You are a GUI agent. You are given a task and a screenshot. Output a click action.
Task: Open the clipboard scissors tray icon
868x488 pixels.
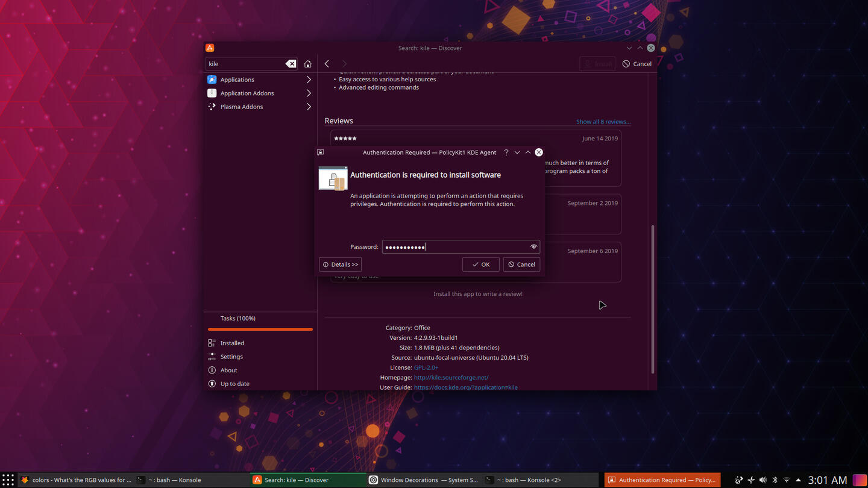click(750, 480)
